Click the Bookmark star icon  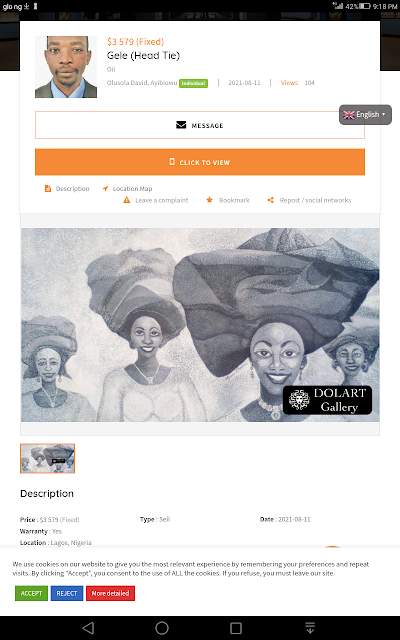click(209, 200)
